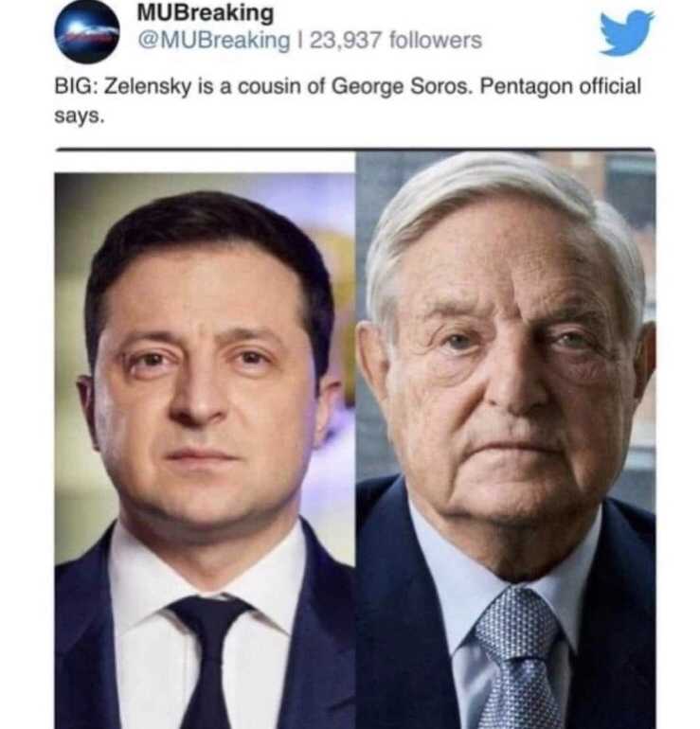The image size is (700, 729).
Task: Click the "Pentagon official" phrase
Action: click(560, 86)
